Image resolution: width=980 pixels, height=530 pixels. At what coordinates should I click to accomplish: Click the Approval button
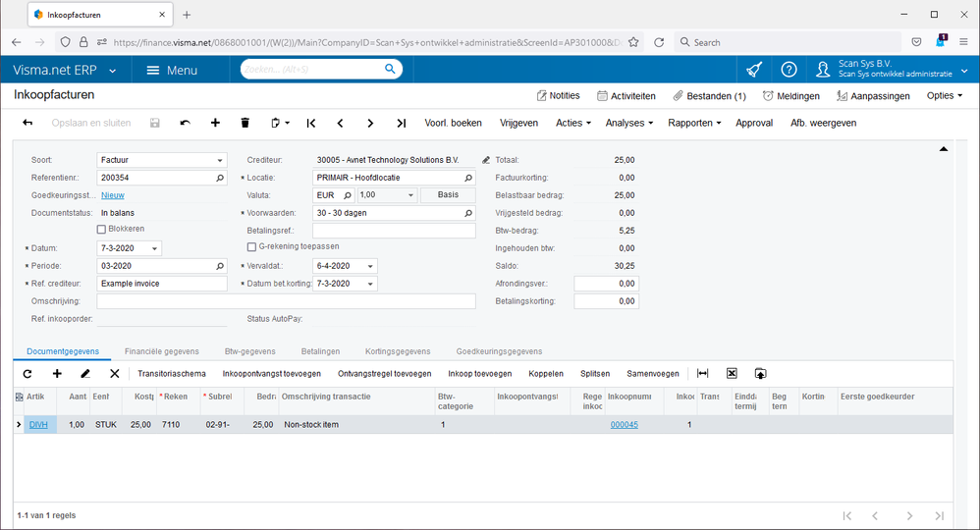[754, 123]
